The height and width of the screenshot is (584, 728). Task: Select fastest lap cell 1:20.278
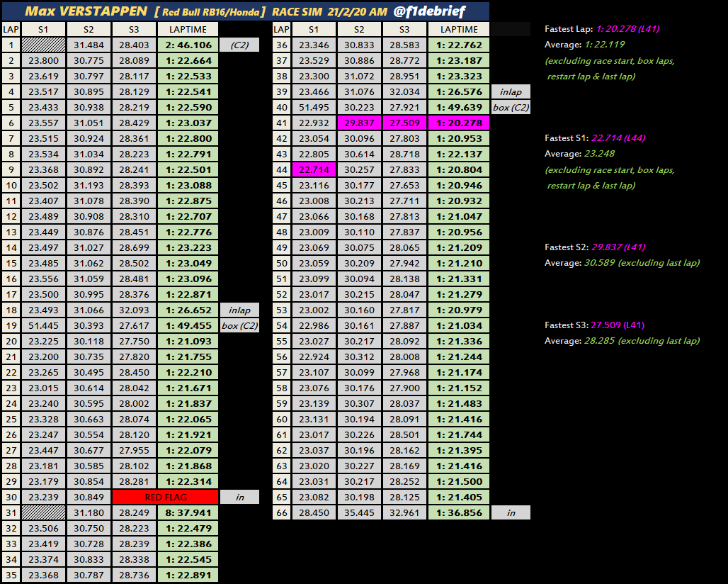pyautogui.click(x=459, y=123)
